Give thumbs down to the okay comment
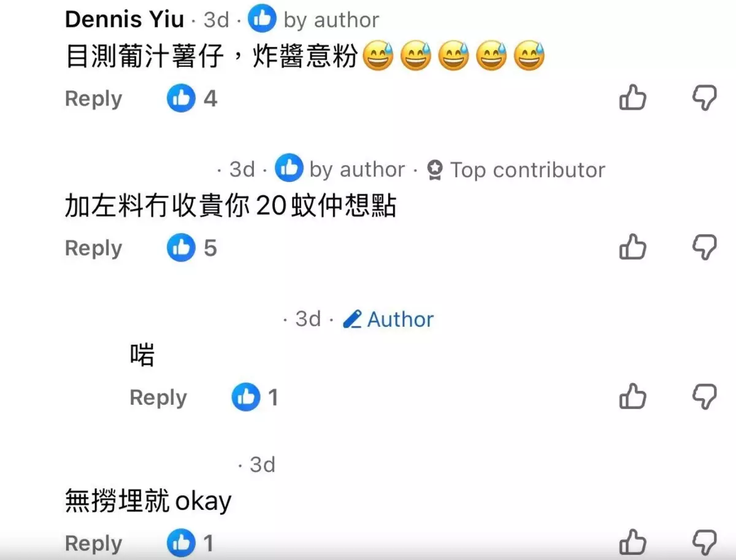The image size is (736, 560). pyautogui.click(x=704, y=543)
